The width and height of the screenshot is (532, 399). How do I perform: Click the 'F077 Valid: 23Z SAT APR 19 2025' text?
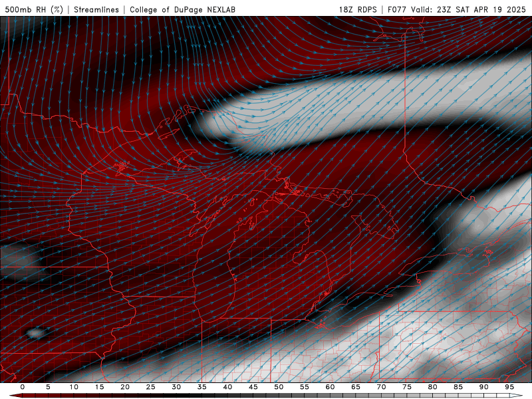coord(457,9)
